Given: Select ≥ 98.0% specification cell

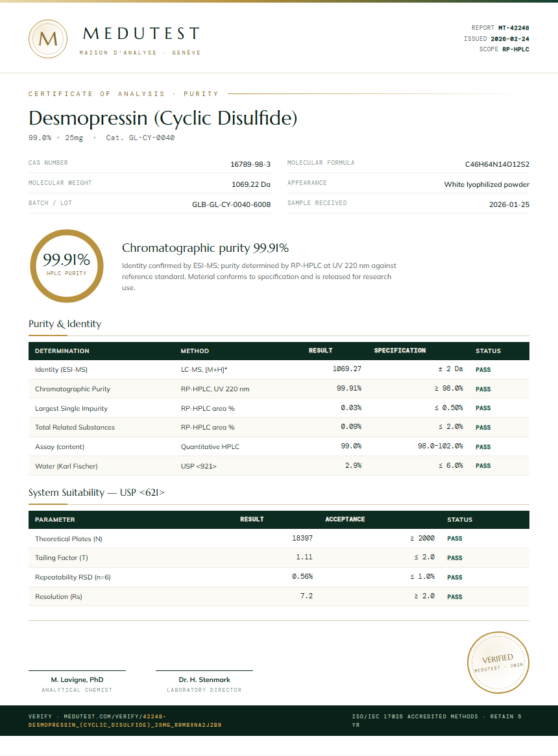Looking at the screenshot, I should coord(448,388).
